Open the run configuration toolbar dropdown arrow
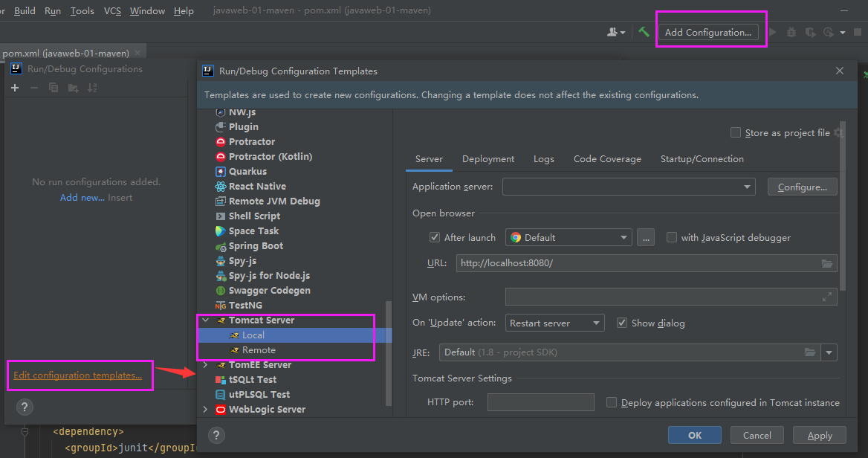The width and height of the screenshot is (868, 458). (x=843, y=33)
